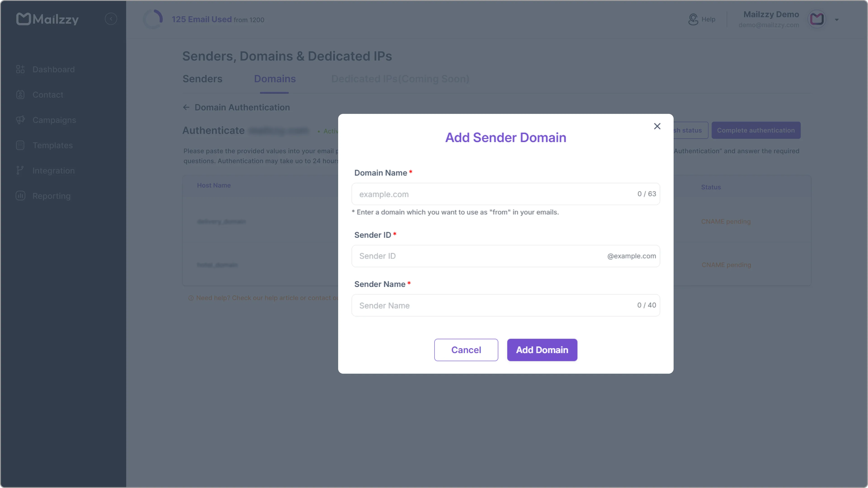This screenshot has width=868, height=488.
Task: Open the Integration section icon
Action: 20,170
